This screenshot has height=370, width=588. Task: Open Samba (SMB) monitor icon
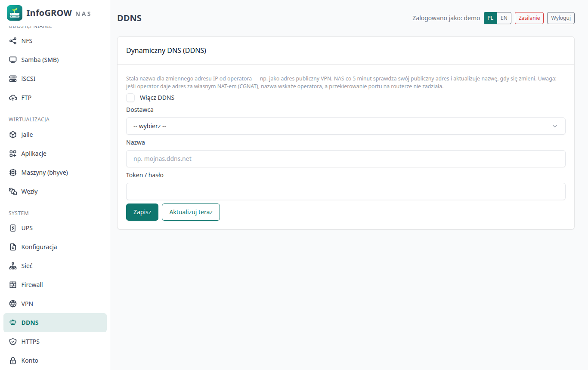(13, 60)
